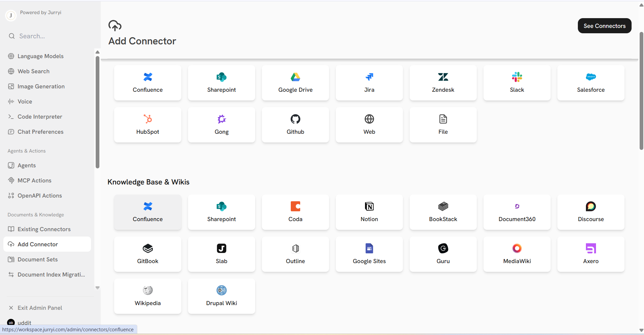
Task: Open the Google Drive connector icon
Action: (x=295, y=77)
